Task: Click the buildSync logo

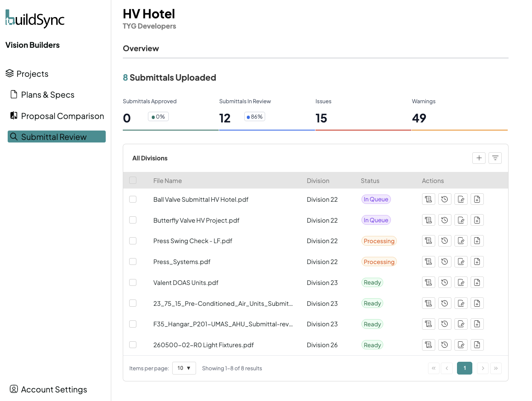Action: (35, 19)
